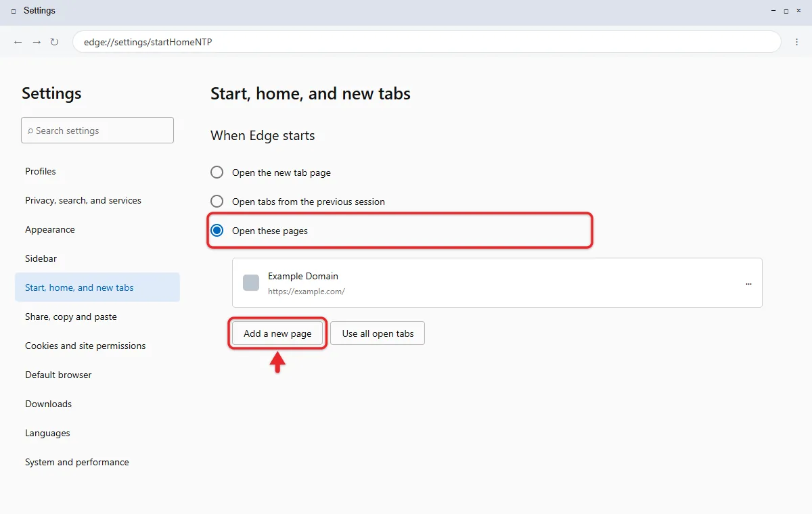Open Privacy, search, and services

click(x=97, y=200)
